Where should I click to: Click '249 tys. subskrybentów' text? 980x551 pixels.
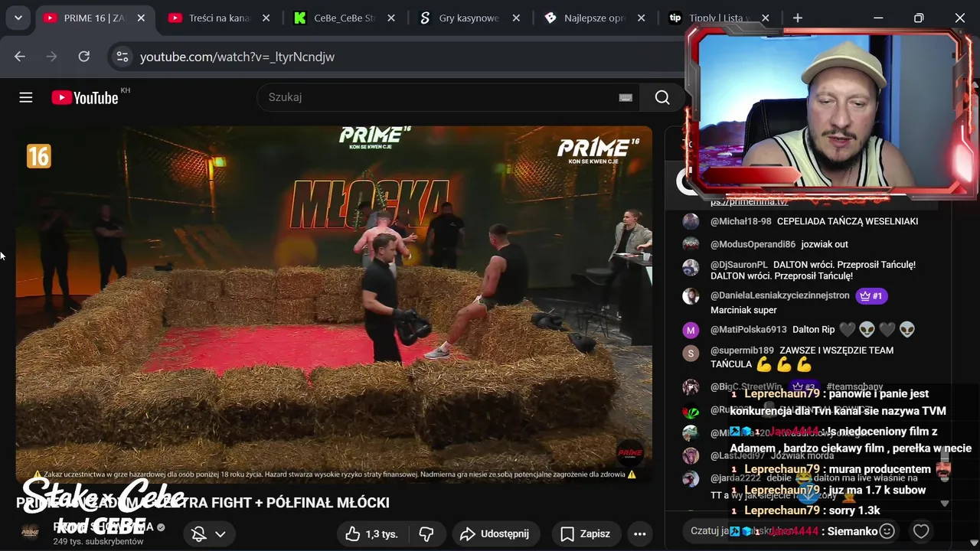(x=98, y=541)
